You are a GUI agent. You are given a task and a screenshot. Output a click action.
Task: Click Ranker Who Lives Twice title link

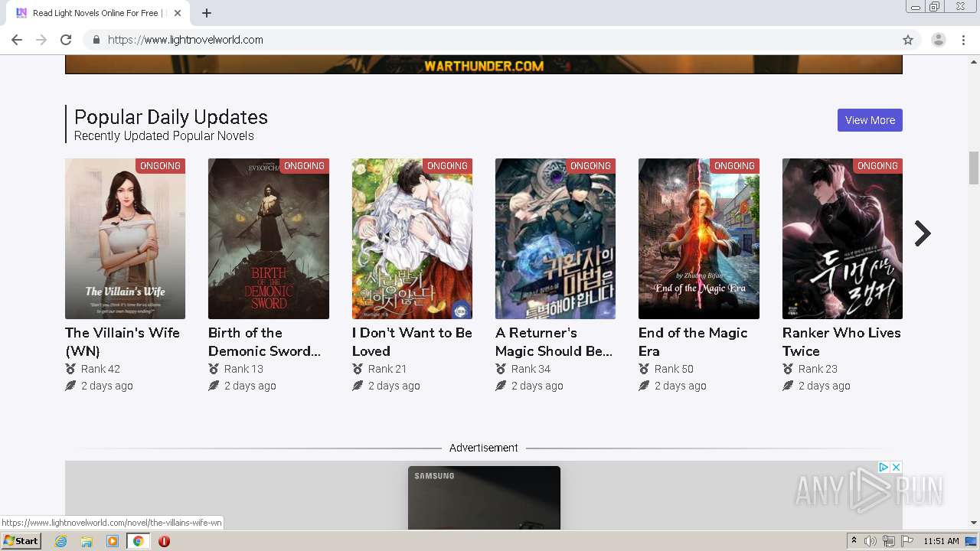pos(841,342)
